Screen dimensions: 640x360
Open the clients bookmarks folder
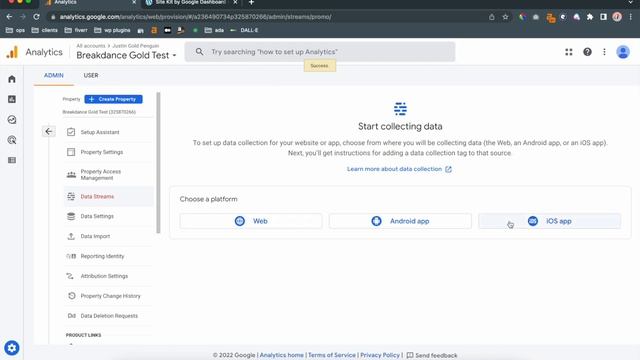(45, 30)
